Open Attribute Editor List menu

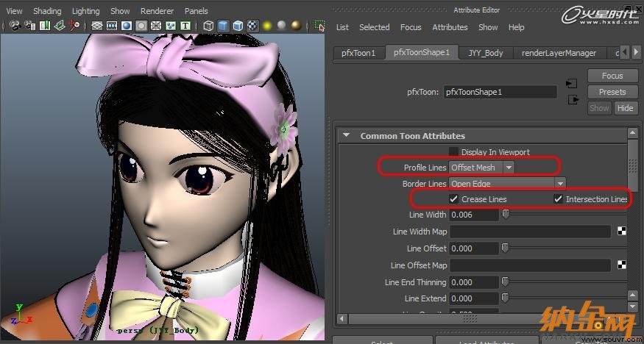click(x=342, y=27)
